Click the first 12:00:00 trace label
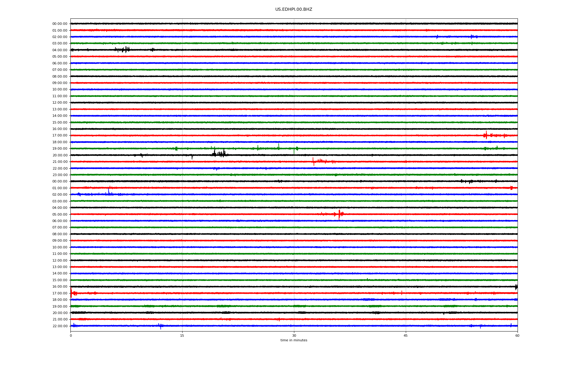The image size is (588, 368). pyautogui.click(x=60, y=103)
